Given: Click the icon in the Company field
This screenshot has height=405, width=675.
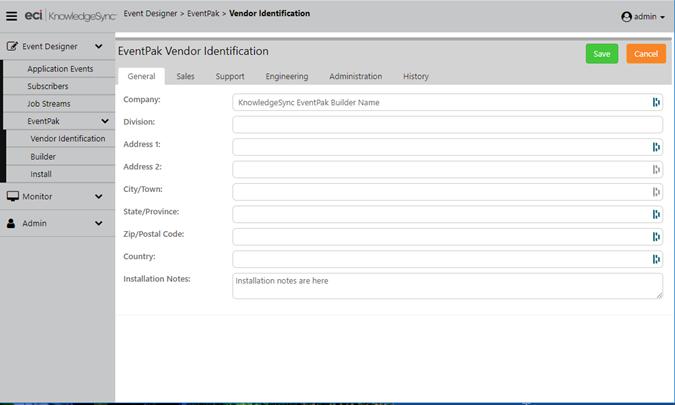Looking at the screenshot, I should [656, 102].
